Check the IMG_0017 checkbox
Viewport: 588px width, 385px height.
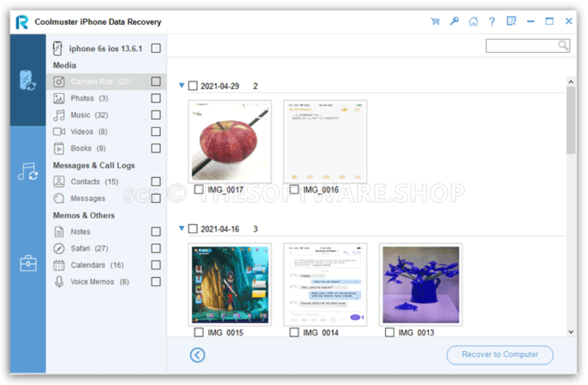click(199, 190)
